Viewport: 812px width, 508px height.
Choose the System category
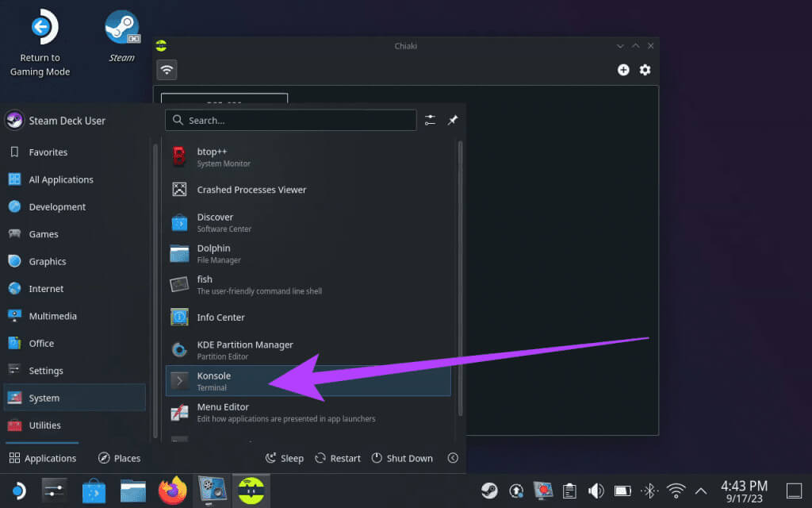75,398
